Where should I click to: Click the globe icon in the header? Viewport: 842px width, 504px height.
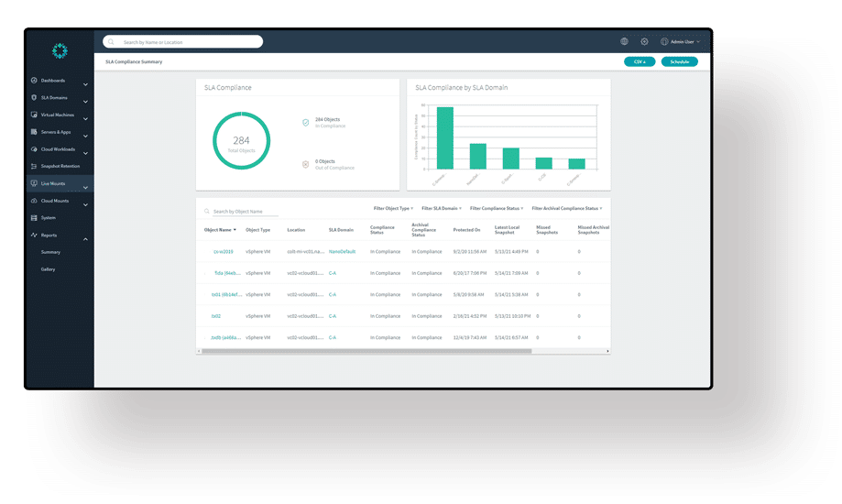tap(624, 41)
